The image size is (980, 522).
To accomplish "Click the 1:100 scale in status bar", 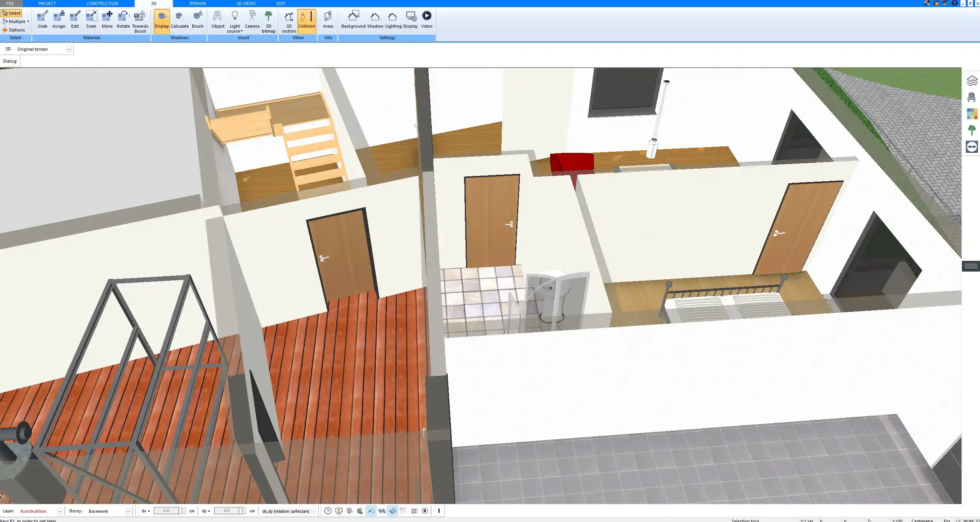I will (897, 520).
